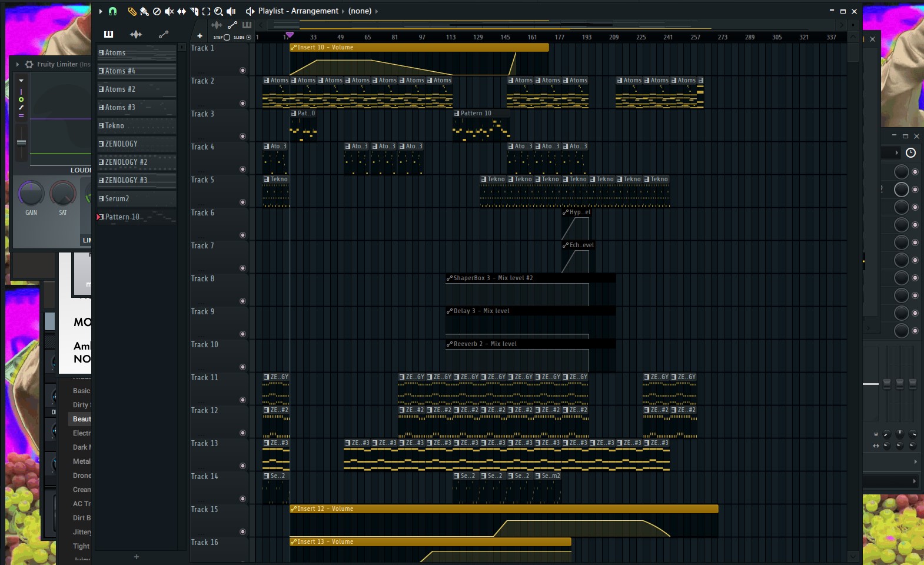
Task: Toggle the SLIDE option
Action: (x=248, y=37)
